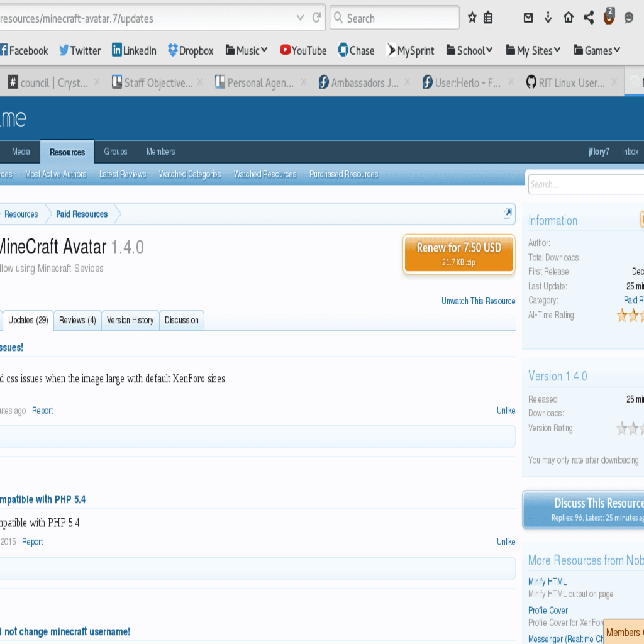Open the Members navigation tab
The image size is (644, 644).
coord(160,152)
